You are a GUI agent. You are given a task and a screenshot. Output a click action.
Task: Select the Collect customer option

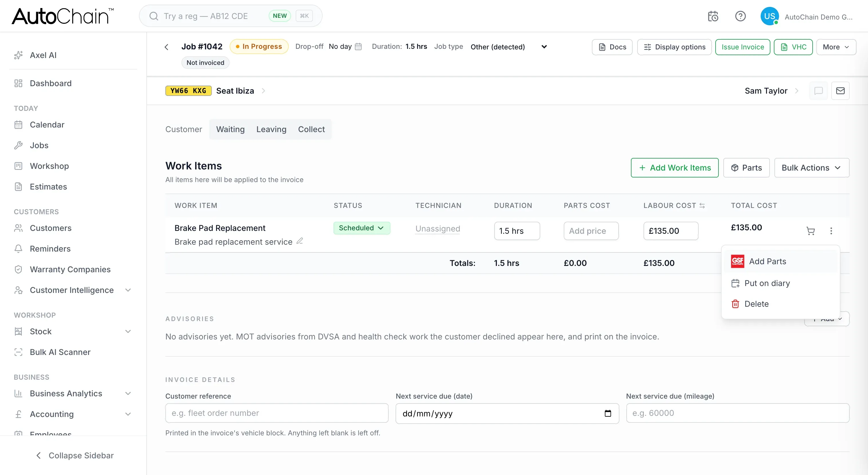(x=311, y=130)
